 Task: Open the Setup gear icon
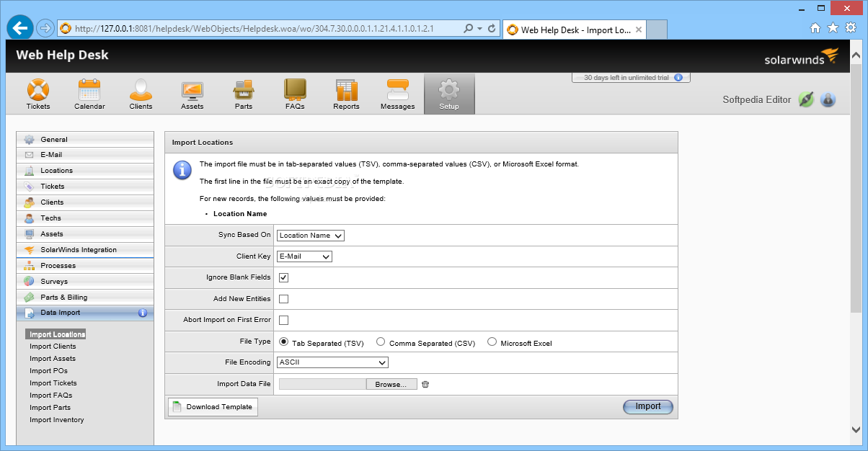click(449, 94)
